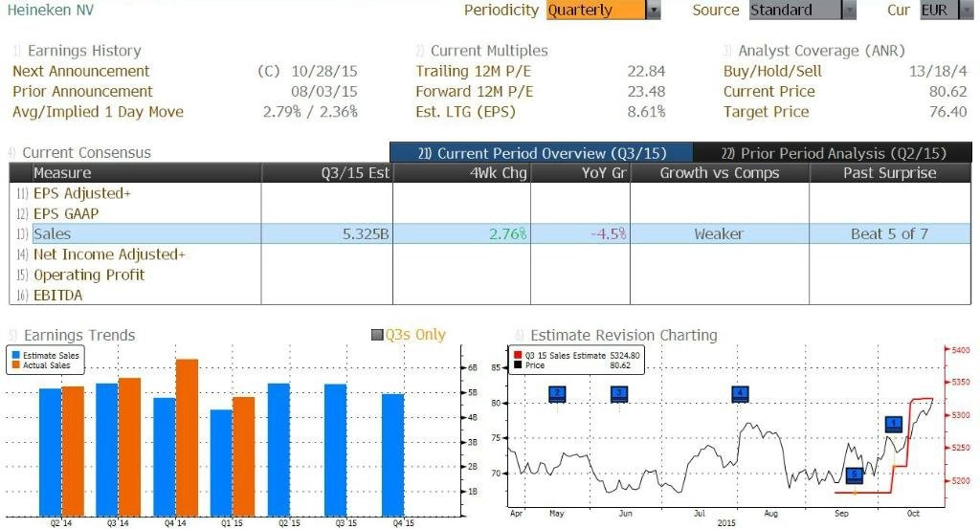
Task: Click the Avg/Implied 1 Day Move label
Action: click(99, 113)
